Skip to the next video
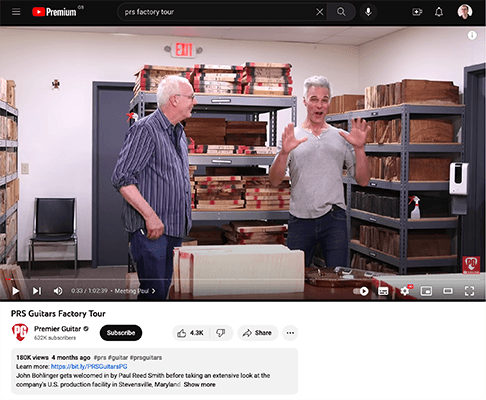The image size is (486, 400). coord(37,291)
